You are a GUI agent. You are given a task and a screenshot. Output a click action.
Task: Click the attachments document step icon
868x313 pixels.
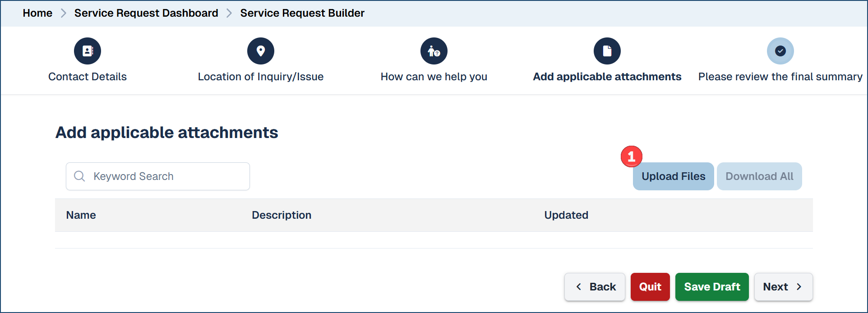point(607,51)
